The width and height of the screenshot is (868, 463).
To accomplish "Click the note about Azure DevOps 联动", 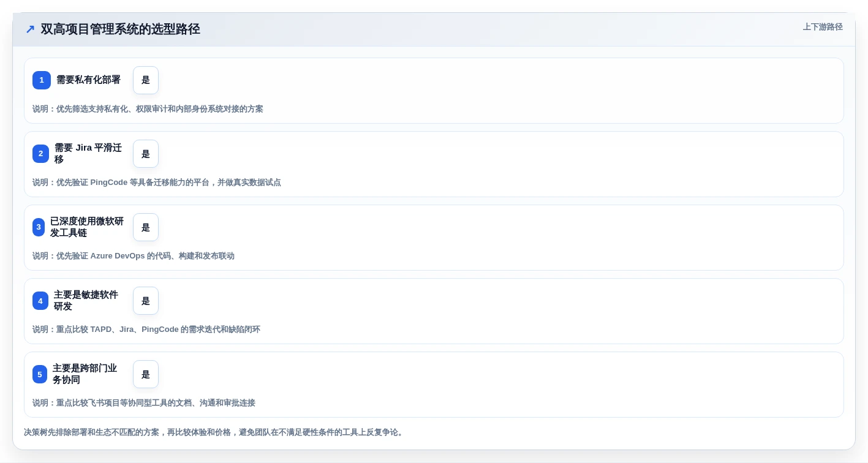I will pos(134,256).
